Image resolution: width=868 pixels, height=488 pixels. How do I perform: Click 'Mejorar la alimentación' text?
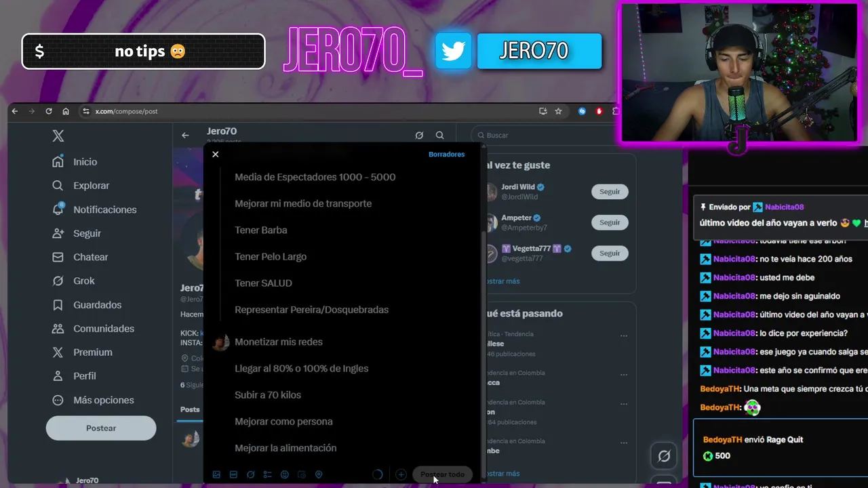pos(285,448)
